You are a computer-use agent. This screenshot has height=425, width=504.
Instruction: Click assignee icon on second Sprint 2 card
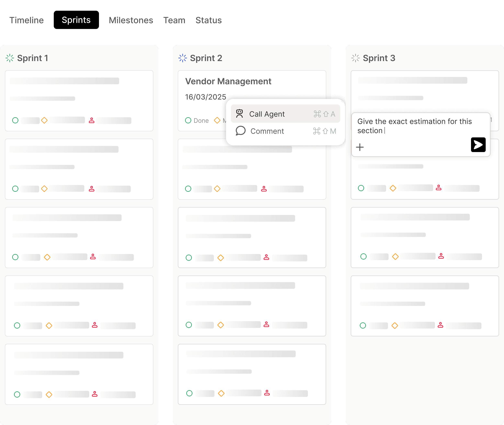pos(264,189)
